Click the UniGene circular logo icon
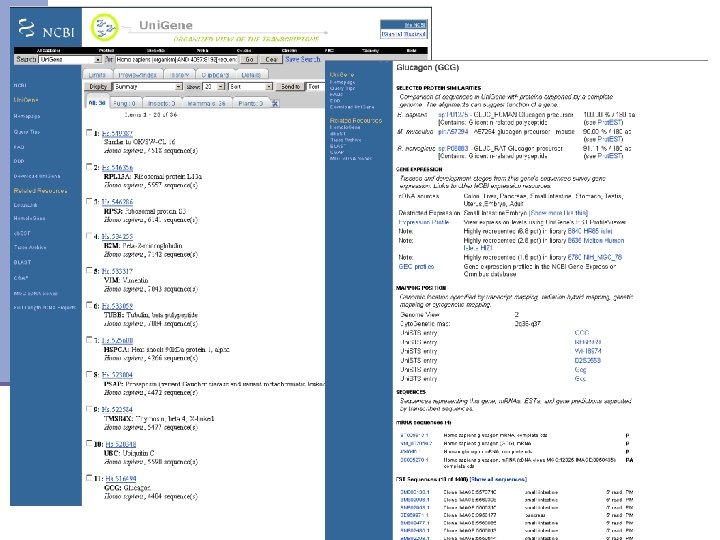The height and width of the screenshot is (540, 720). click(105, 28)
